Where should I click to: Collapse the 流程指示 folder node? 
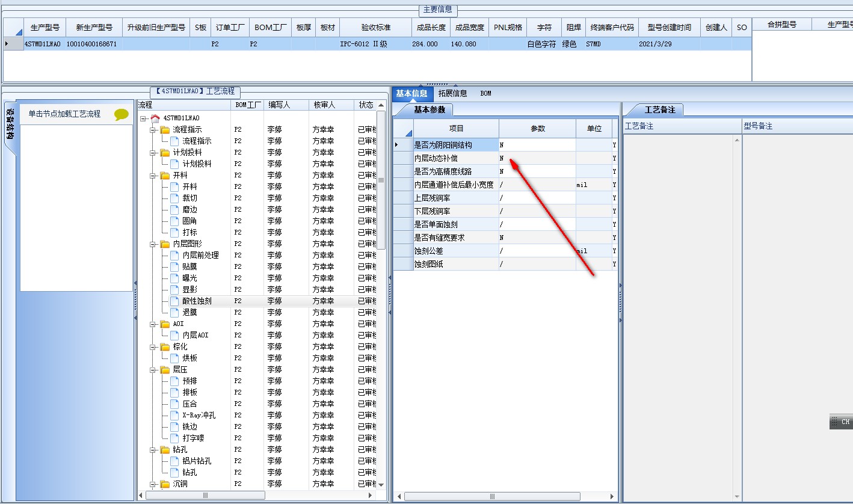point(153,130)
